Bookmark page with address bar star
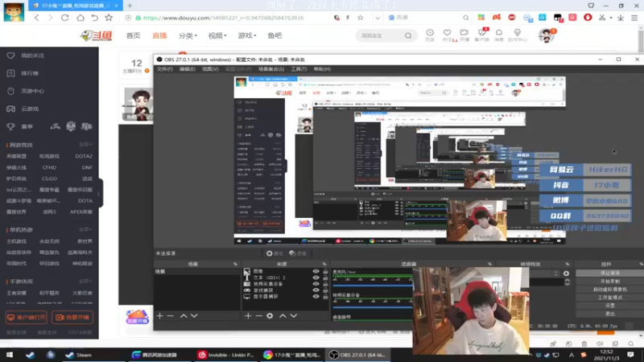 (360, 18)
